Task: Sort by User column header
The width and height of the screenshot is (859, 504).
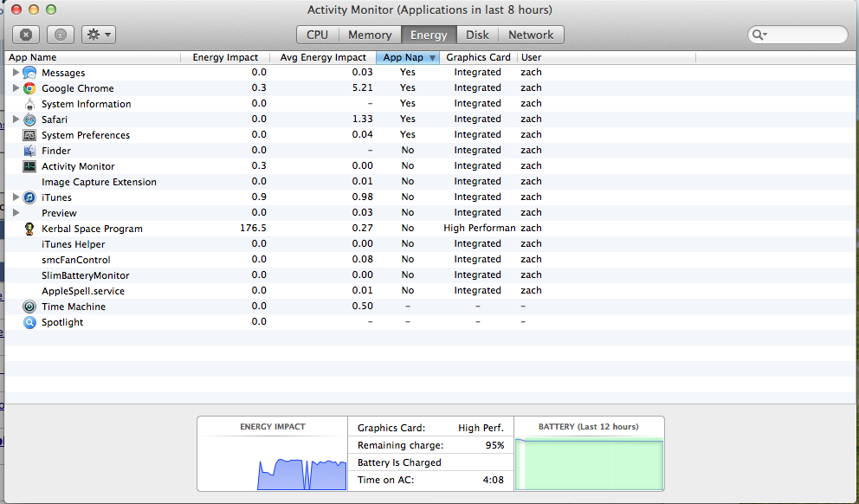Action: point(606,57)
